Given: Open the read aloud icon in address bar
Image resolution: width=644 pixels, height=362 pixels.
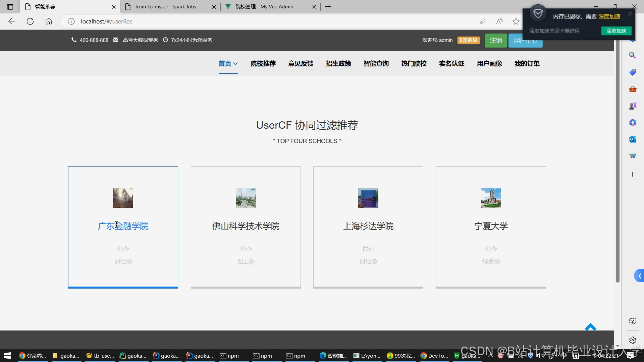Looking at the screenshot, I should pos(499,21).
